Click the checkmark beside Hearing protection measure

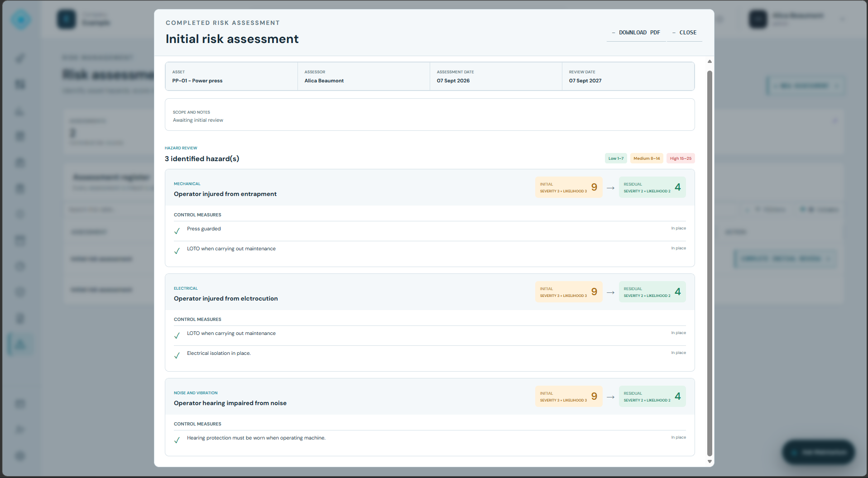(177, 440)
